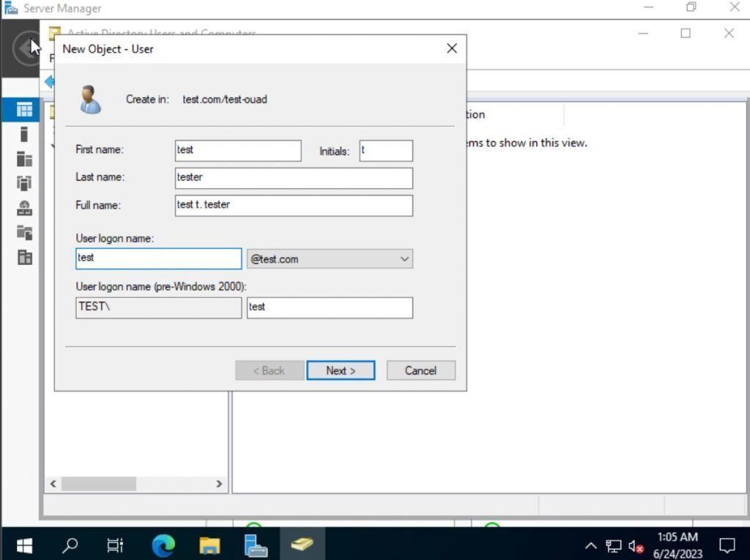Click inside the First name input field
The width and height of the screenshot is (750, 560).
[237, 150]
